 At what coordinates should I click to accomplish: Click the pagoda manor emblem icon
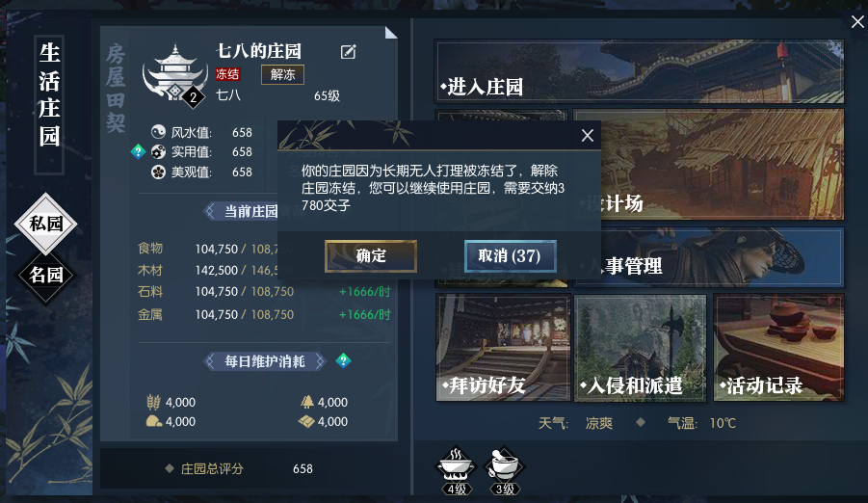[x=173, y=73]
